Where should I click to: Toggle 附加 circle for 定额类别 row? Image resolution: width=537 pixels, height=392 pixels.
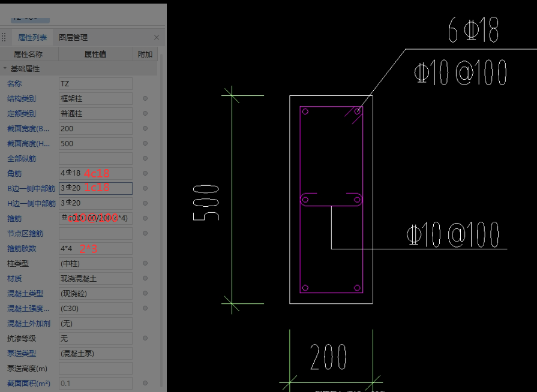tap(145, 113)
